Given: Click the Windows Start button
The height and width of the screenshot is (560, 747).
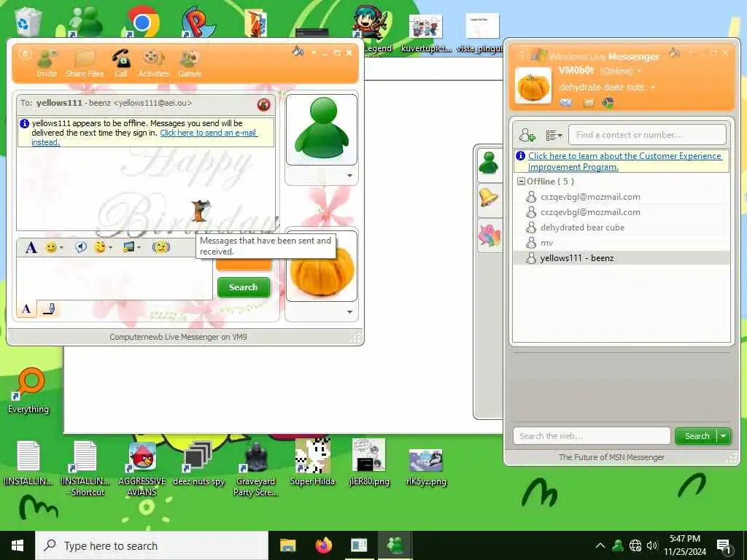Looking at the screenshot, I should click(x=18, y=545).
